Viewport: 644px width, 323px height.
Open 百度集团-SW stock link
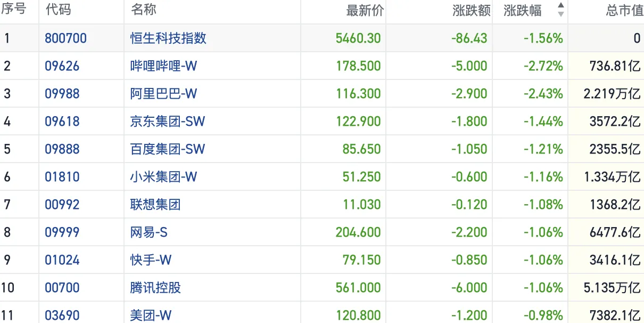point(168,149)
